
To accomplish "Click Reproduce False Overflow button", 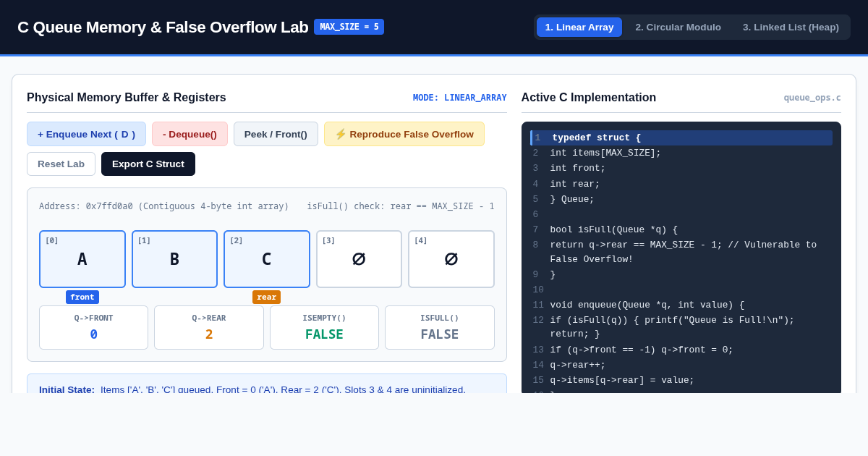I will 404,134.
